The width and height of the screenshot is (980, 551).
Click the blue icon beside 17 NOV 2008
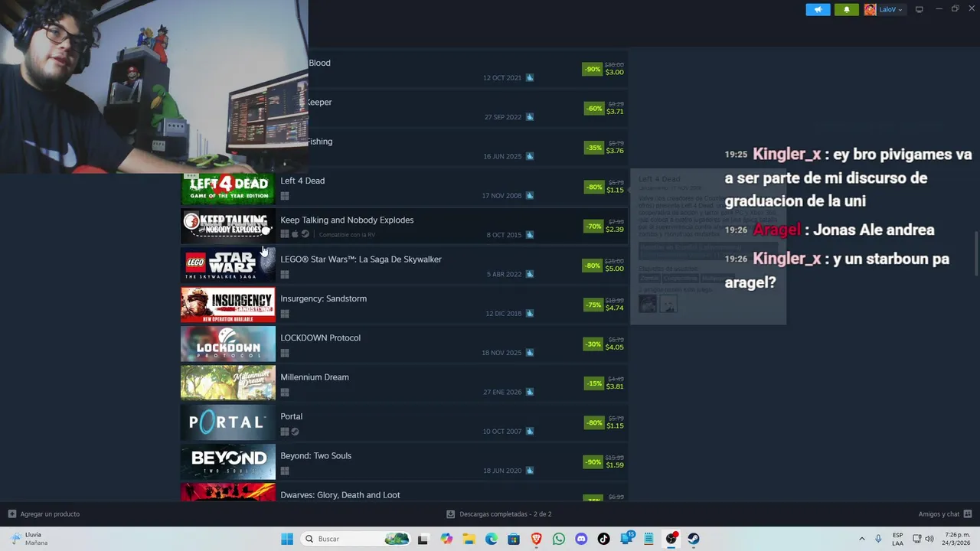point(530,195)
